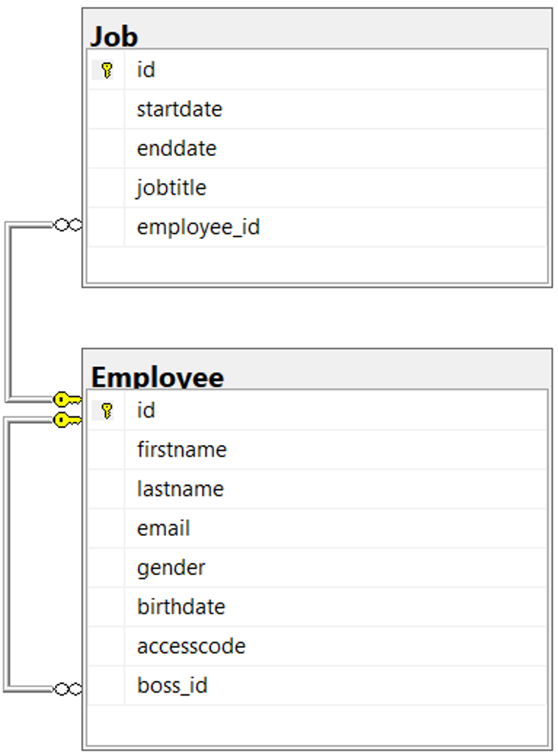Click the infinity connector beside boss_id
The height and width of the screenshot is (756, 558).
coord(68,688)
